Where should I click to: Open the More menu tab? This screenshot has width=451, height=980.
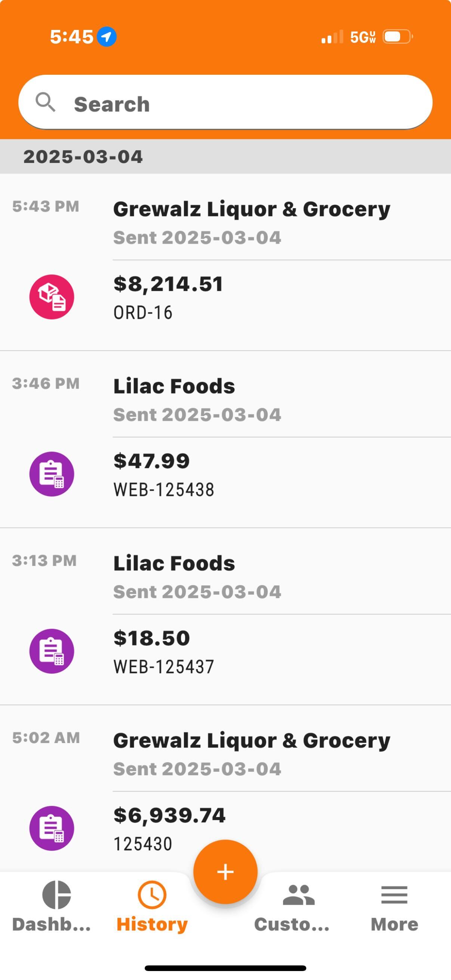click(x=394, y=906)
